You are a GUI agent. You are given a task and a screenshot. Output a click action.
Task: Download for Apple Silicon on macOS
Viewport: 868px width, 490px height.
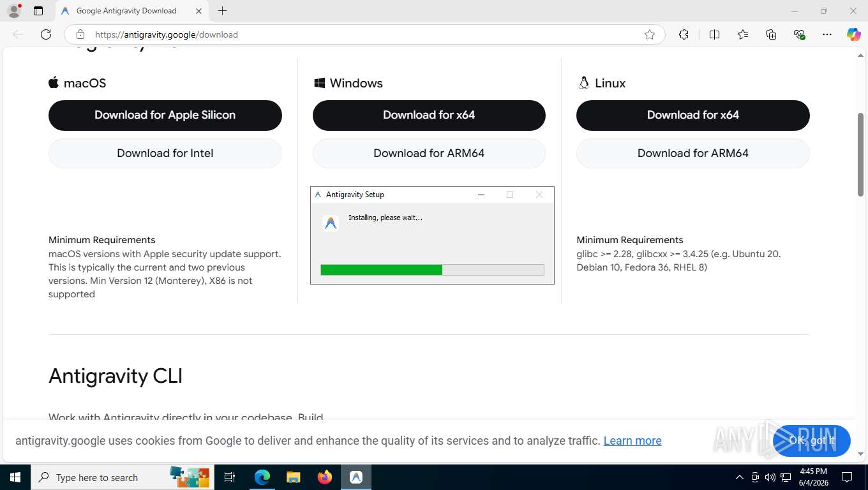pos(165,115)
